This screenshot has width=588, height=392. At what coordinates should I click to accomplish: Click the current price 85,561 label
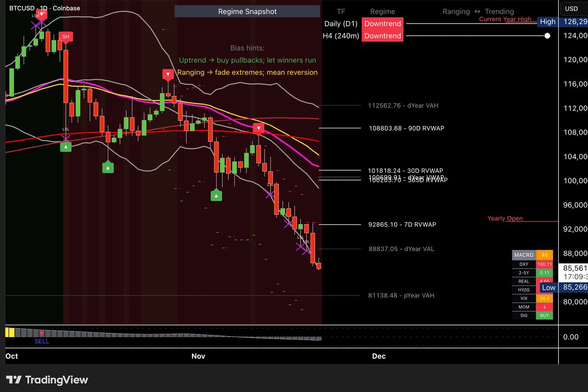575,268
